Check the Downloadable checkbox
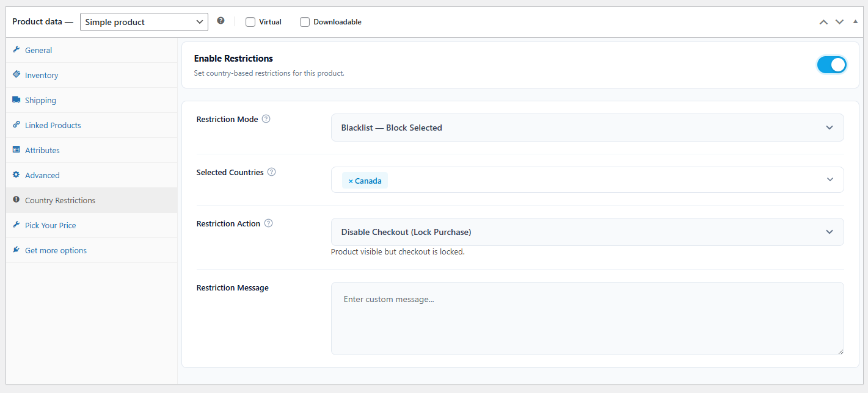Viewport: 868px width, 393px height. click(x=304, y=21)
